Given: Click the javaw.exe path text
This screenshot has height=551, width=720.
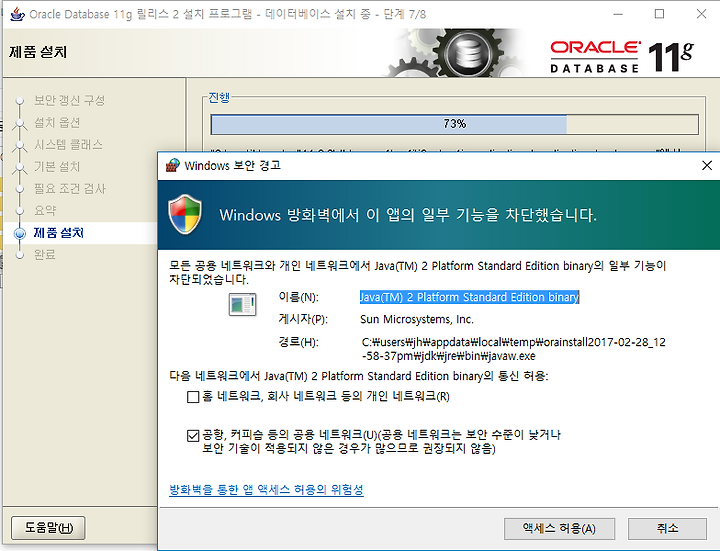Looking at the screenshot, I should [513, 349].
